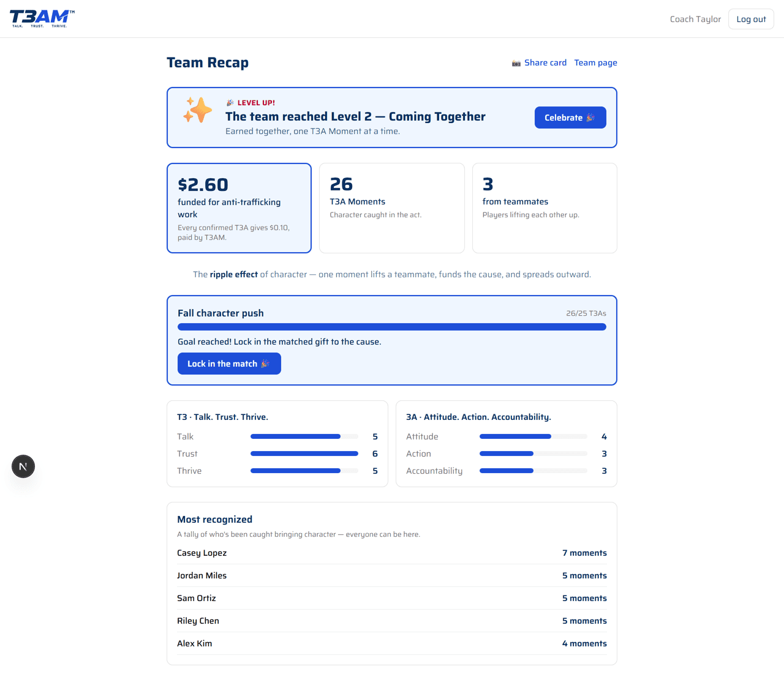784x680 pixels.
Task: Click the Fall character push title
Action: tap(221, 313)
